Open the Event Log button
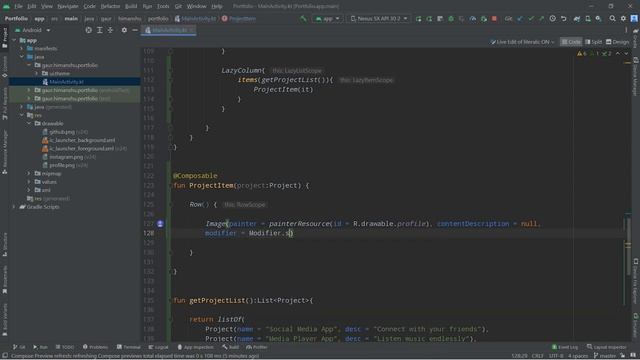Image resolution: width=640 pixels, height=360 pixels. point(565,347)
